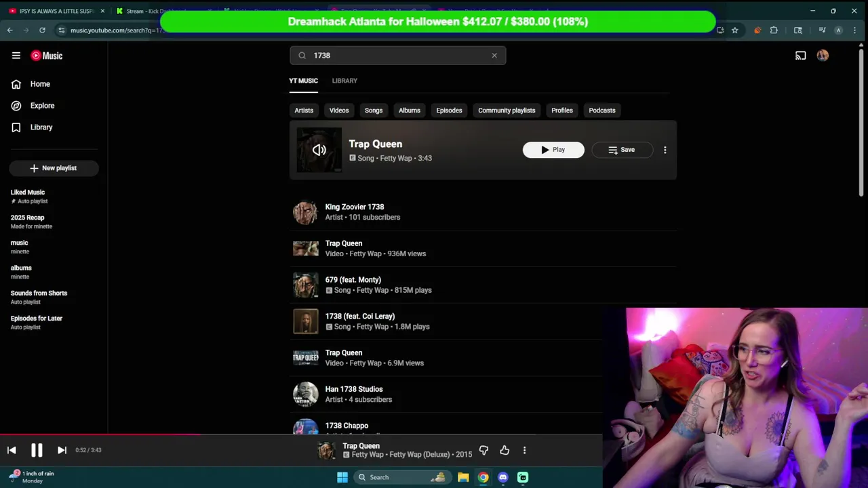The width and height of the screenshot is (868, 488).
Task: Like the playing Trap Queen song
Action: point(505,450)
